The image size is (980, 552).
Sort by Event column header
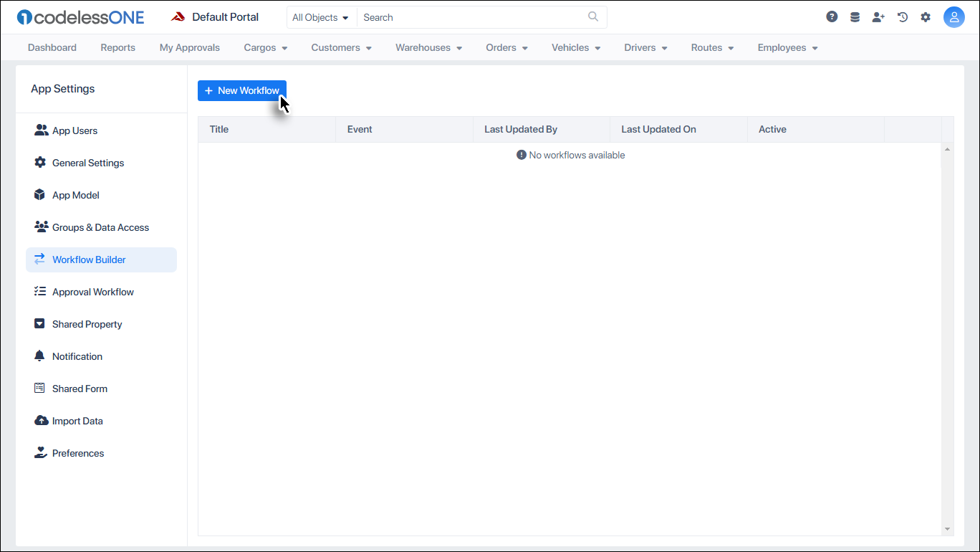click(404, 129)
